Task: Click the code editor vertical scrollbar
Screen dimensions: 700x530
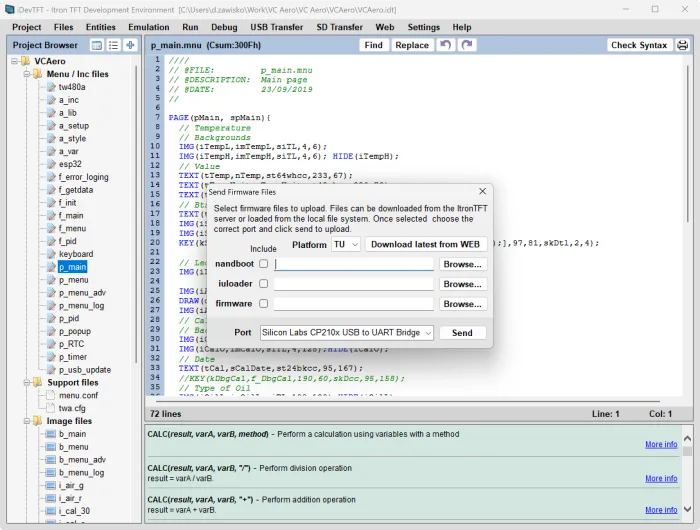Action: 688,143
